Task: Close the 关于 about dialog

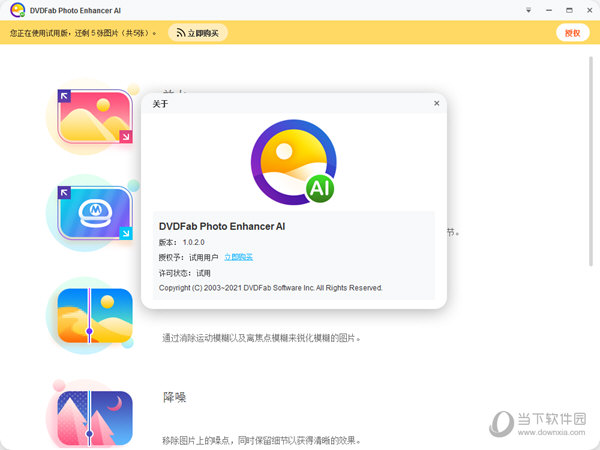Action: pos(437,103)
